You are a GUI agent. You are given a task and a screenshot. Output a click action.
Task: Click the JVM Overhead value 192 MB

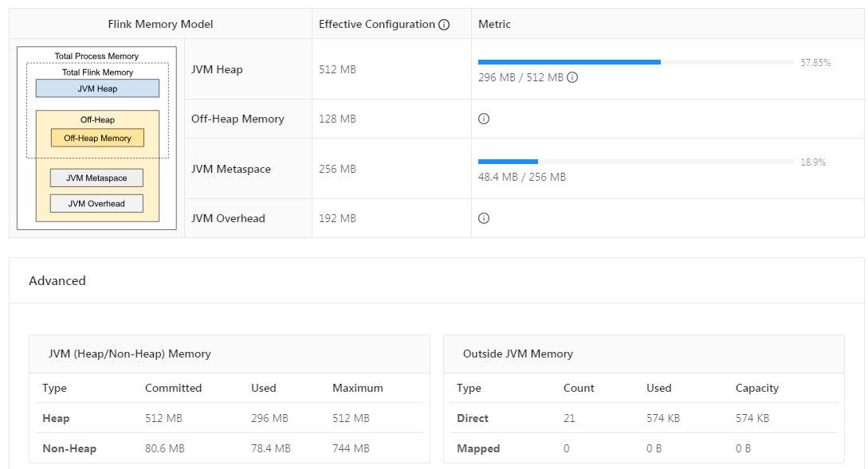pos(337,218)
